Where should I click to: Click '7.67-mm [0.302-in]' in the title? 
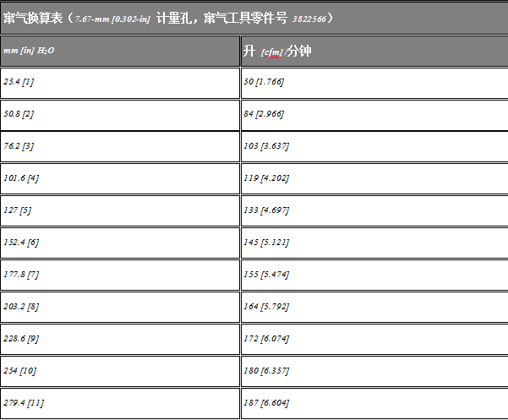(x=112, y=19)
